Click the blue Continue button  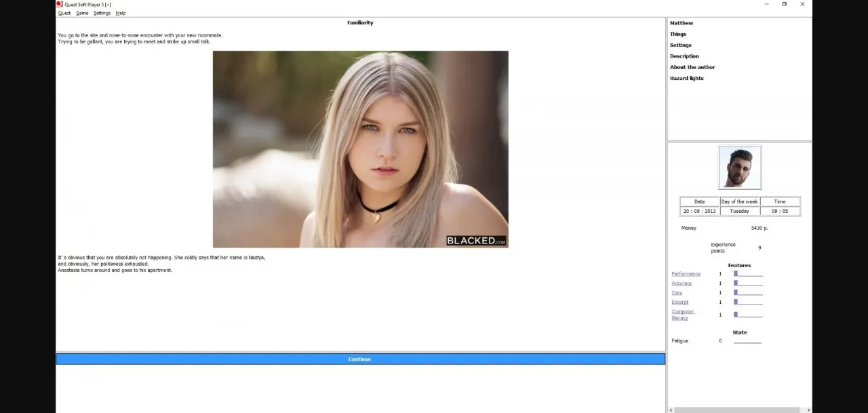pyautogui.click(x=360, y=359)
